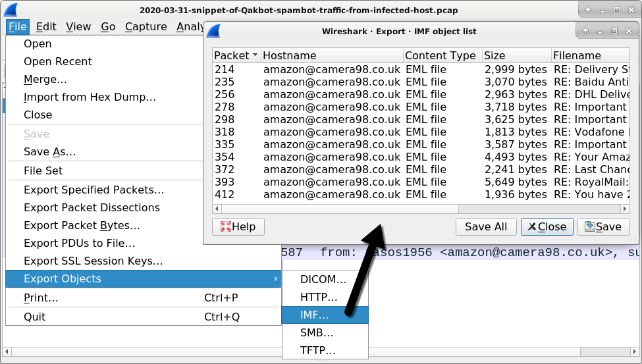Select packet 298 row with 3,625 bytes
This screenshot has height=364, width=642.
(x=421, y=120)
